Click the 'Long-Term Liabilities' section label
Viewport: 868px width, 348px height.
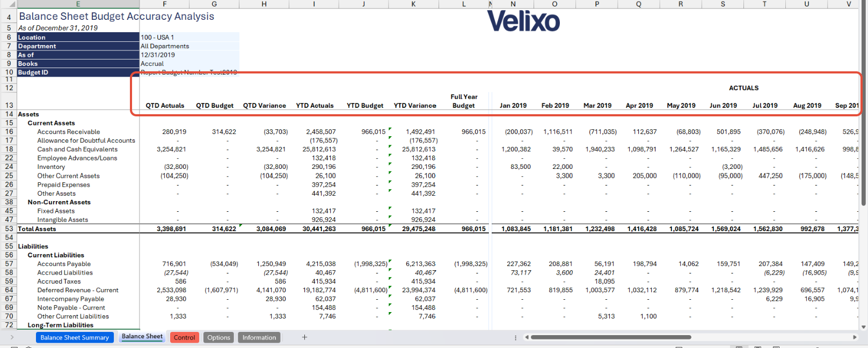click(x=61, y=325)
